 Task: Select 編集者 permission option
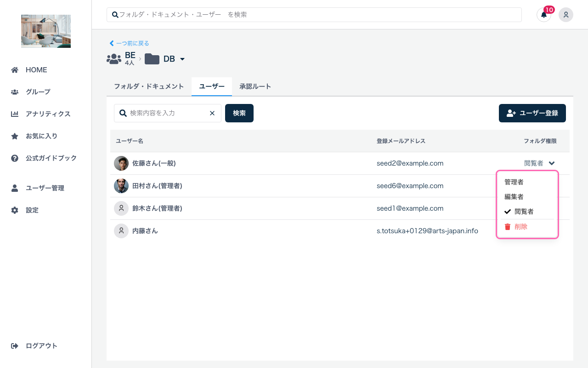pos(514,197)
